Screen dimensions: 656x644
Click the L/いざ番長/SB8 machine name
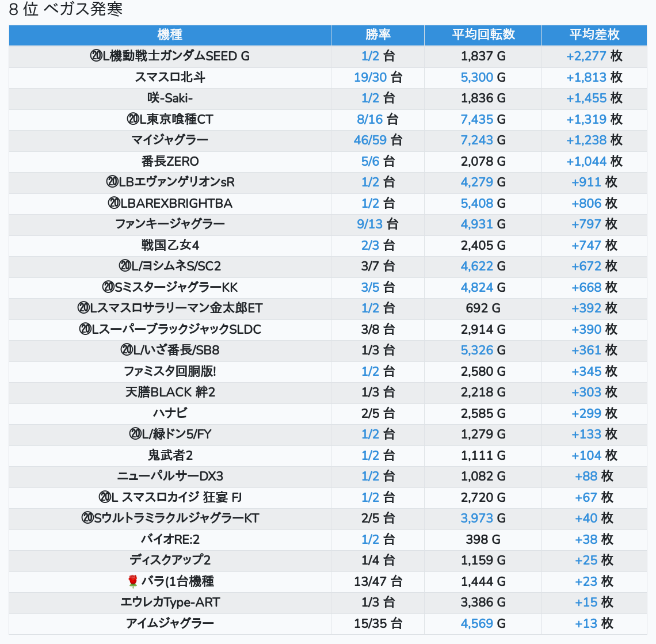coord(170,350)
